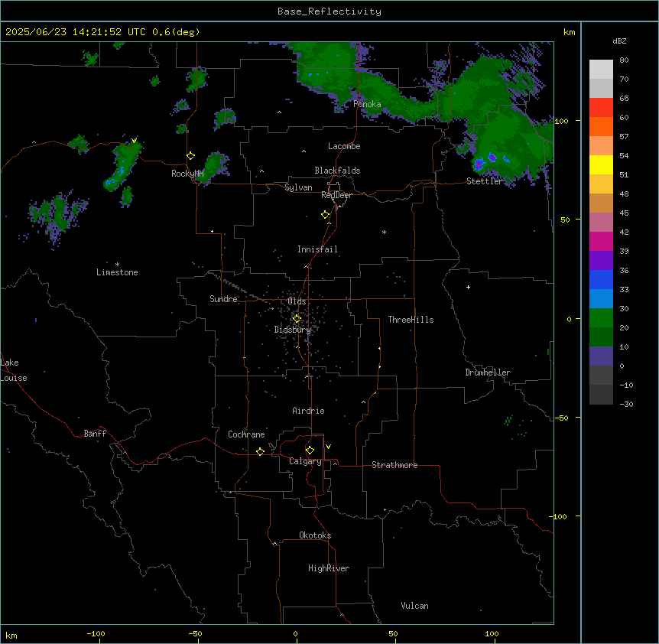Click the Strathmore city label
This screenshot has height=644, width=659.
point(394,465)
